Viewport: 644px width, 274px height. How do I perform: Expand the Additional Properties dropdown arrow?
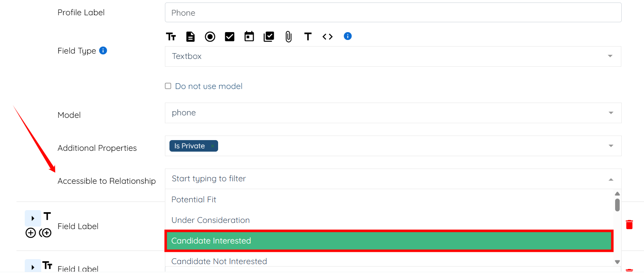611,146
